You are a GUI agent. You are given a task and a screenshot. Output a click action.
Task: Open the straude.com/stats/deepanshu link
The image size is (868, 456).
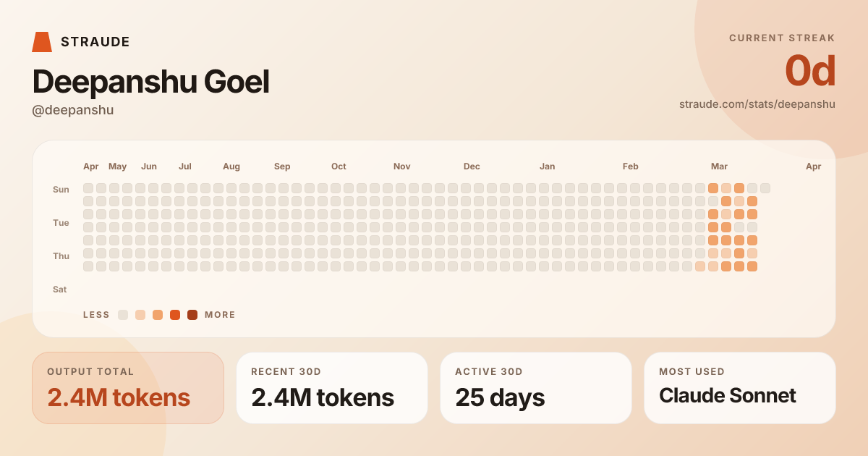click(x=757, y=104)
